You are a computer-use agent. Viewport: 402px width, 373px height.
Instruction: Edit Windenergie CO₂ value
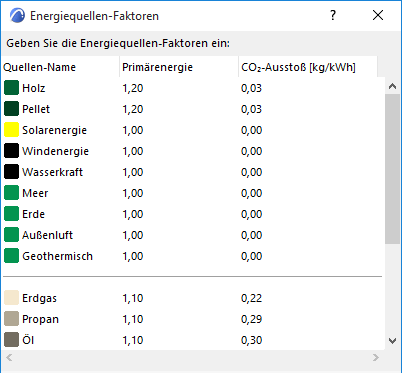point(251,151)
